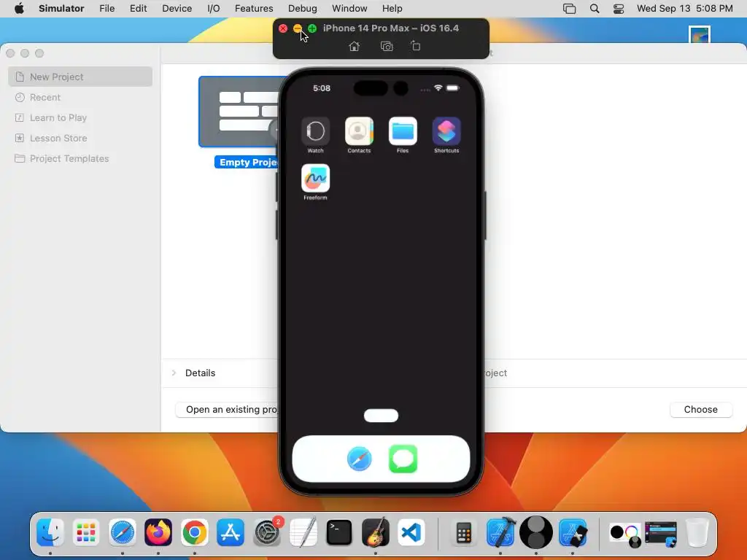
Task: Open Google Chrome from the Dock
Action: [x=194, y=532]
